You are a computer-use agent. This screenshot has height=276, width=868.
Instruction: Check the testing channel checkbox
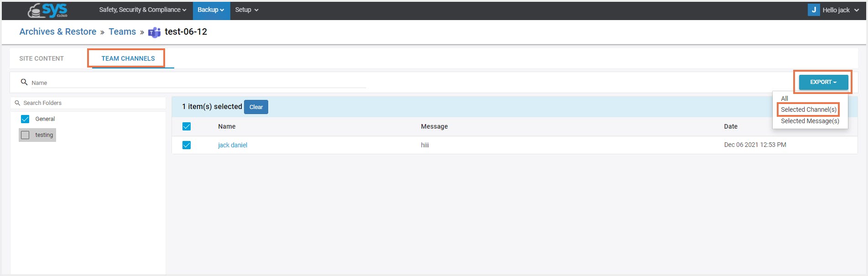click(25, 135)
